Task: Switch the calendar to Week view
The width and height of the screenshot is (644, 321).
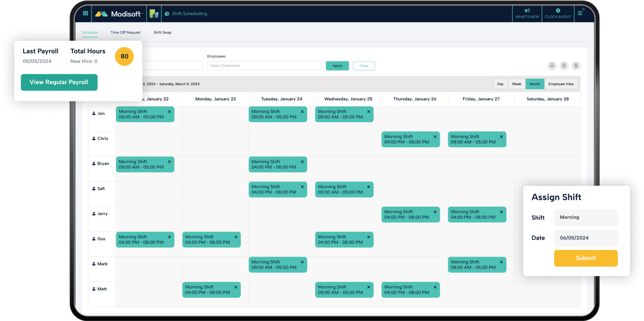Action: click(x=516, y=84)
